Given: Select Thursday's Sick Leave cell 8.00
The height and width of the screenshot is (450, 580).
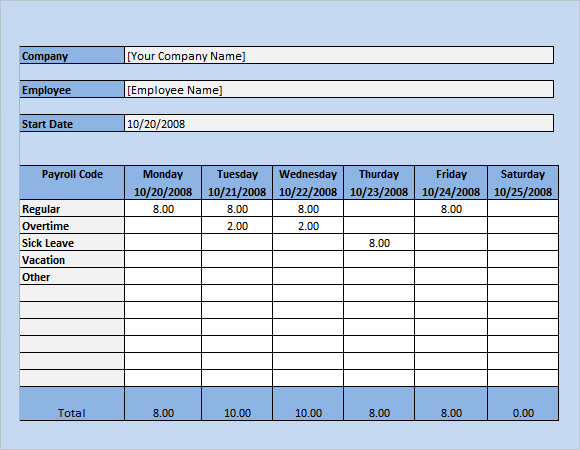Looking at the screenshot, I should coord(379,243).
